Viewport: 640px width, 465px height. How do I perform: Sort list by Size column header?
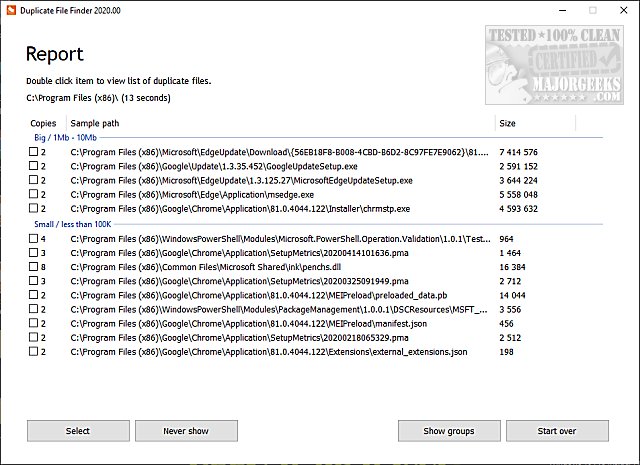click(x=510, y=122)
